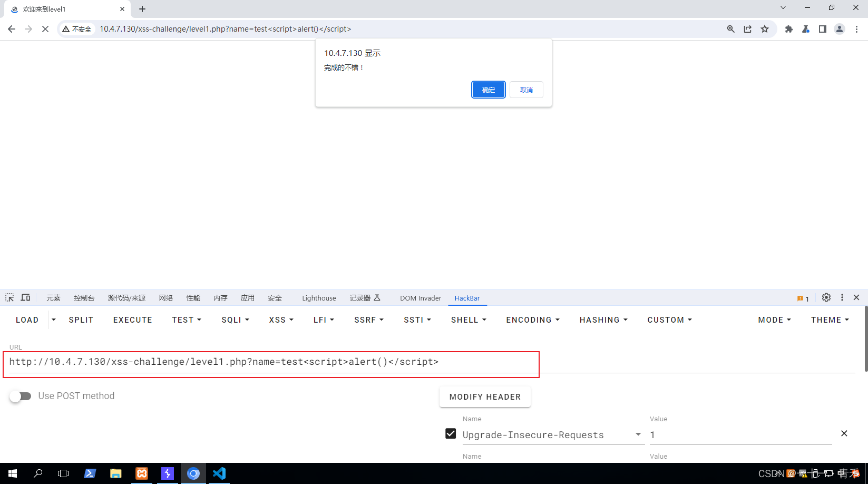Image resolution: width=868 pixels, height=484 pixels.
Task: Open the XSS dropdown menu
Action: pos(281,320)
